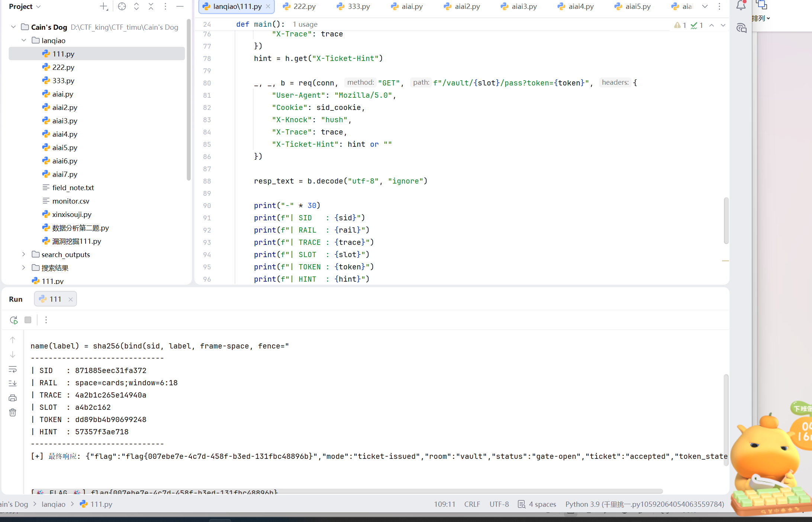Image resolution: width=812 pixels, height=522 pixels.
Task: Add new file with plus icon in Project panel
Action: 104,6
